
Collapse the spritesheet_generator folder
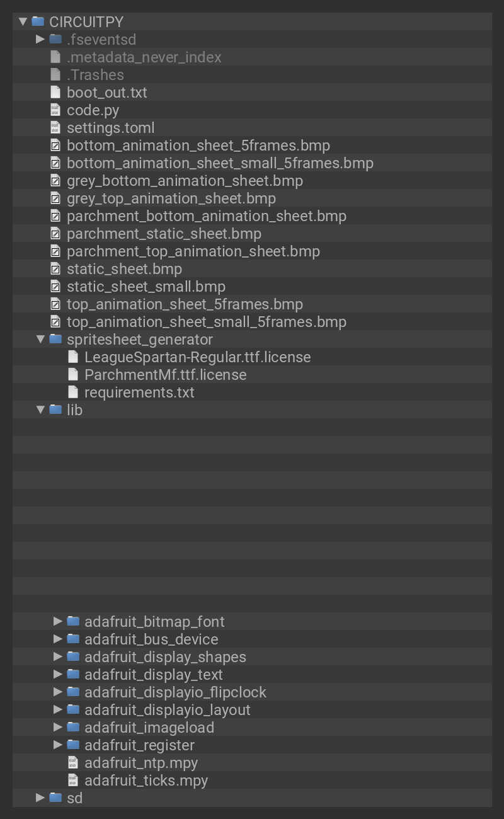tap(40, 339)
